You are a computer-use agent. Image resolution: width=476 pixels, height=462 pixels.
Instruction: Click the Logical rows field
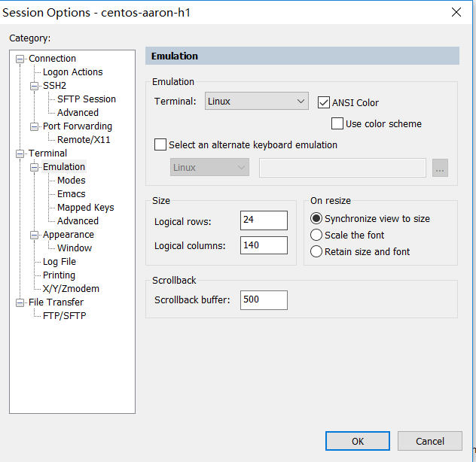pos(264,221)
